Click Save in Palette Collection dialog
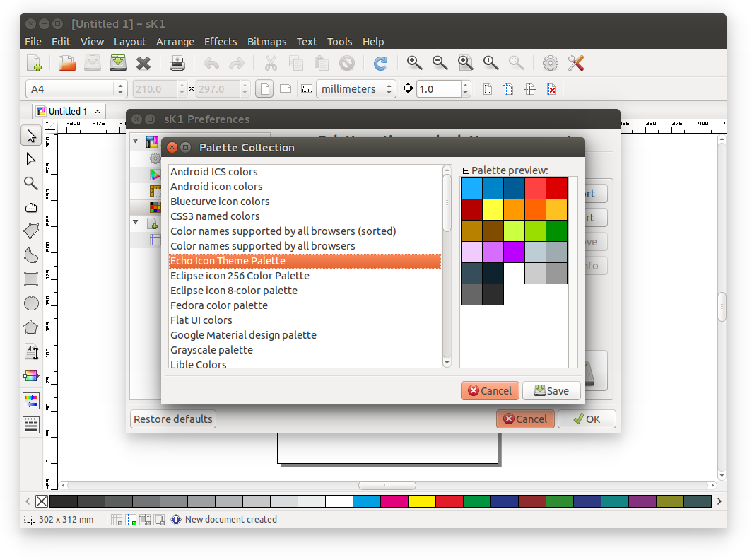Image resolution: width=752 pixels, height=560 pixels. pos(551,391)
